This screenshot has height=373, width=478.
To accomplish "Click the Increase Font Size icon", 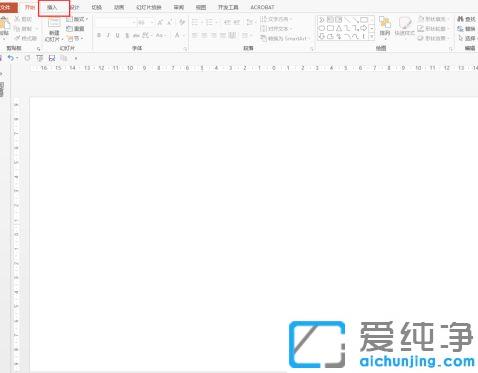I will (x=160, y=22).
